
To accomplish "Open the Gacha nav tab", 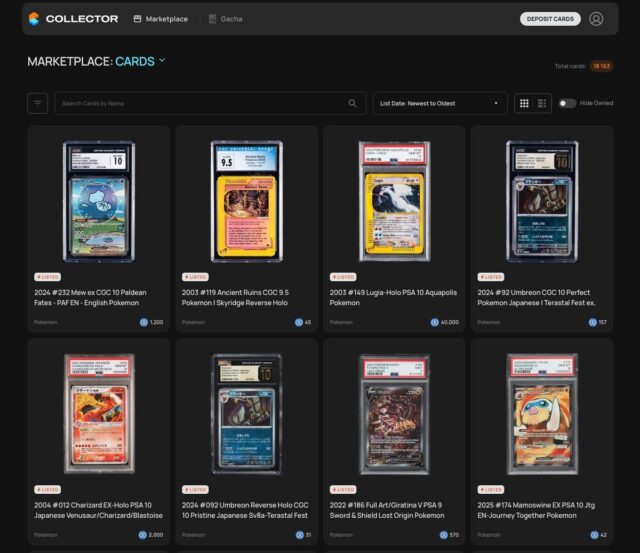I will click(226, 19).
